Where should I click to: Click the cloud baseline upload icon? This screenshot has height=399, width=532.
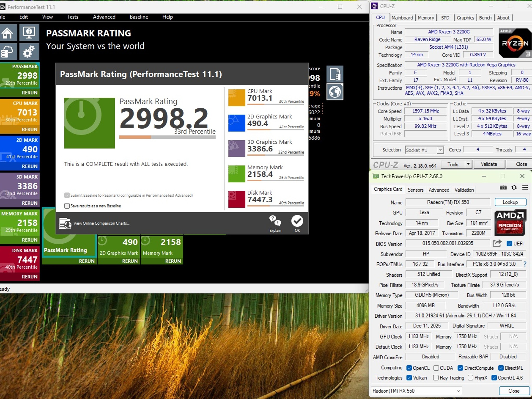pos(8,51)
